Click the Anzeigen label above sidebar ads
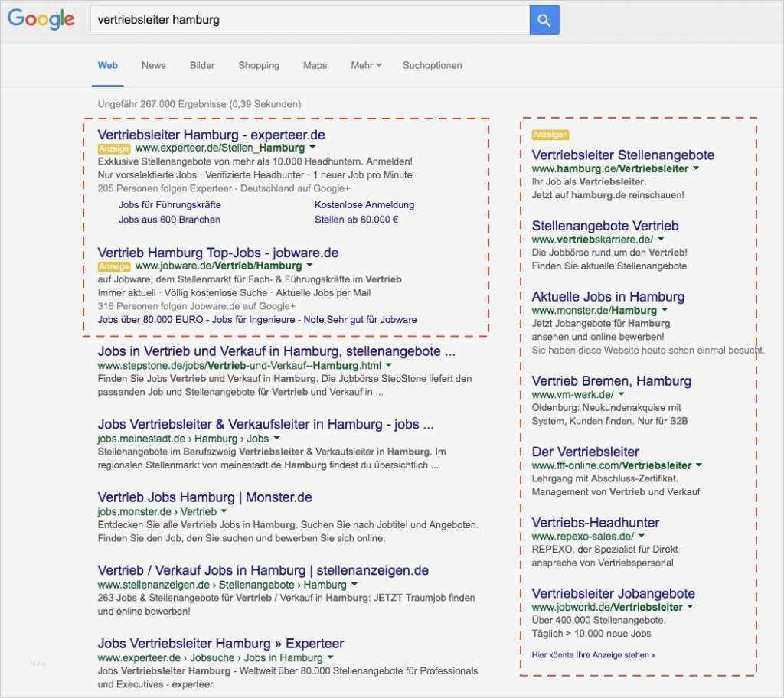Viewport: 784px width, 698px height. [x=550, y=135]
